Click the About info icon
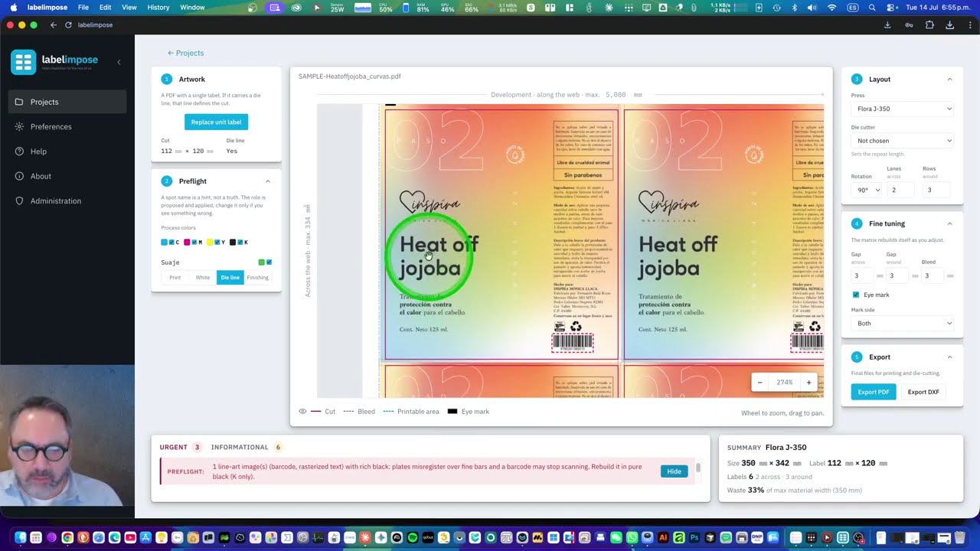 click(19, 176)
